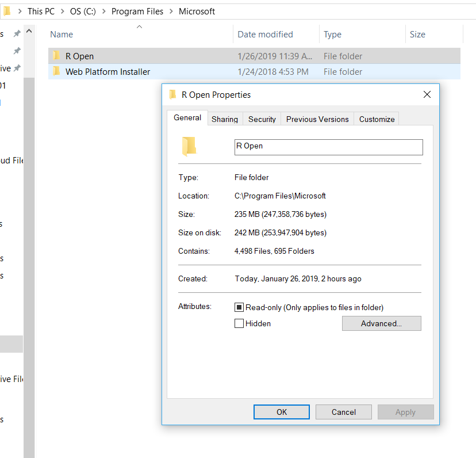This screenshot has width=476, height=458.
Task: Select Web Platform Installer folder
Action: tap(254, 72)
